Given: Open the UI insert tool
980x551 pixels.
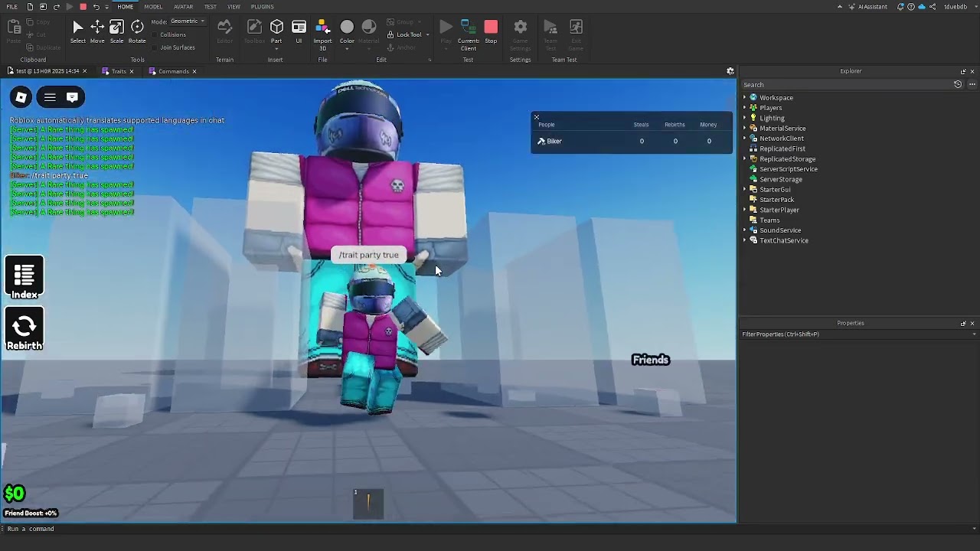Looking at the screenshot, I should point(299,31).
